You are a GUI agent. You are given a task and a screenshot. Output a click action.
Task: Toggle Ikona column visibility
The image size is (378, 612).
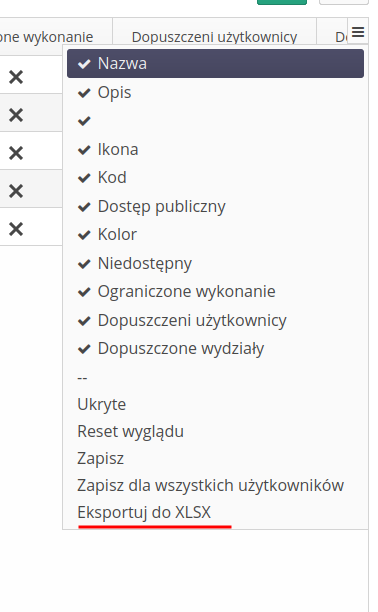[x=215, y=149]
